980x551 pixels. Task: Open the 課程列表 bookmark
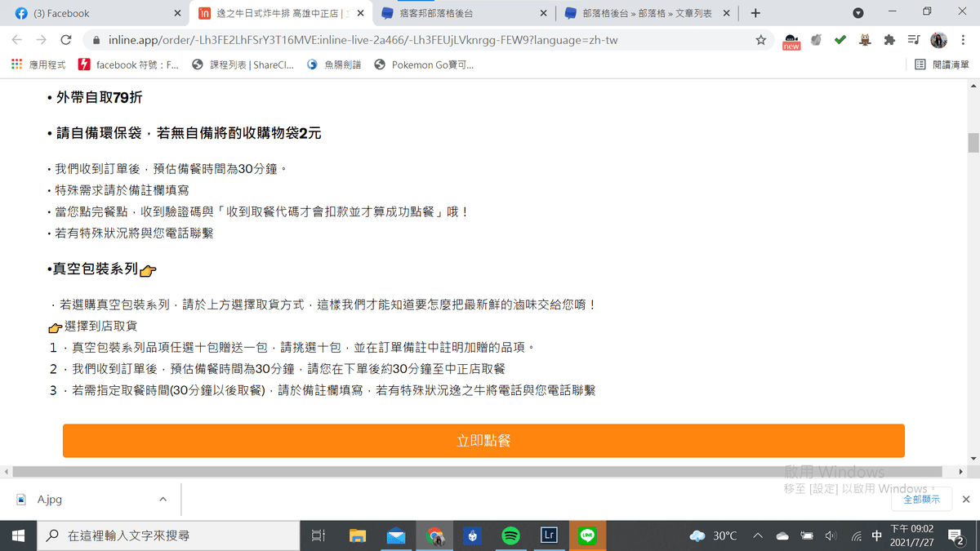pyautogui.click(x=243, y=64)
